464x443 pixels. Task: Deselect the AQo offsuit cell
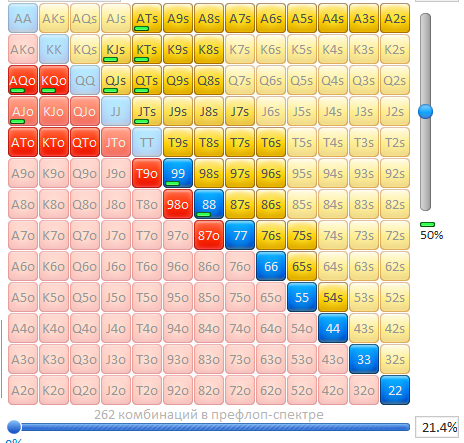click(x=23, y=80)
